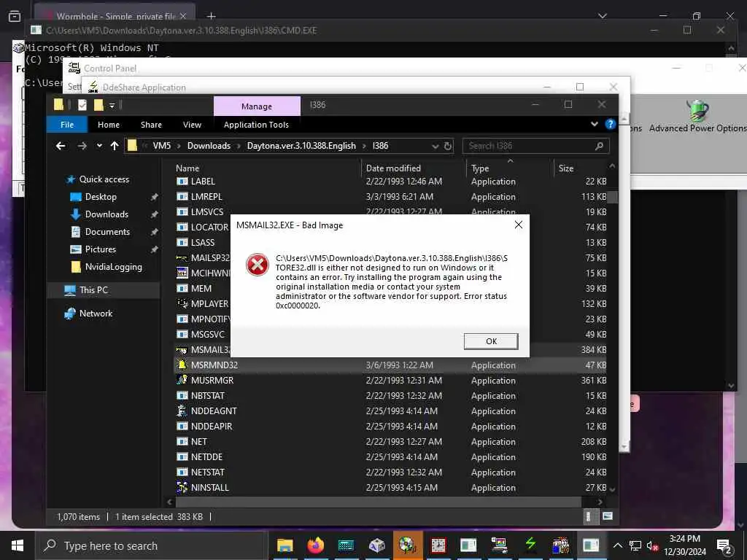Click the New Folder quick access icon
The image size is (747, 560).
pyautogui.click(x=98, y=105)
